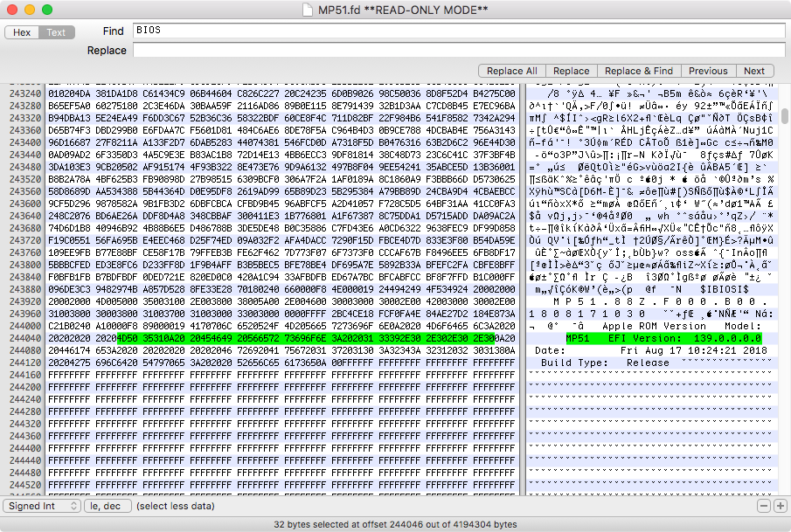
Task: Click offset label 243240
Action: (25, 93)
